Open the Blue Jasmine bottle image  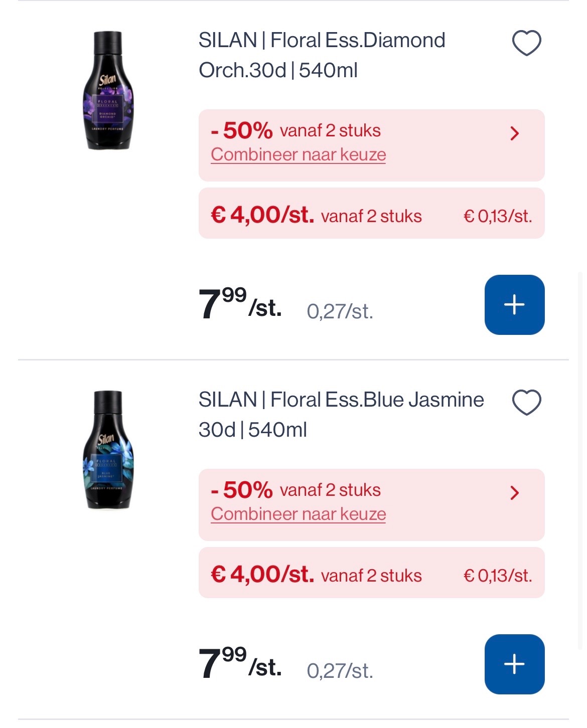point(108,450)
